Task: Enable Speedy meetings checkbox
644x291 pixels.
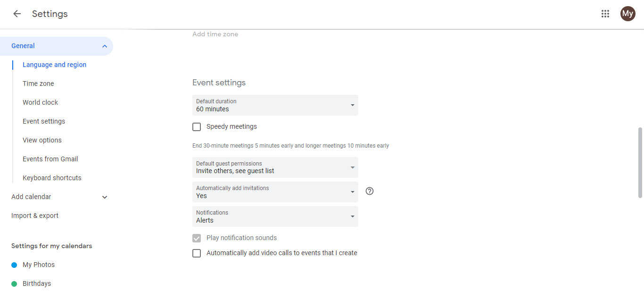Action: 197,127
